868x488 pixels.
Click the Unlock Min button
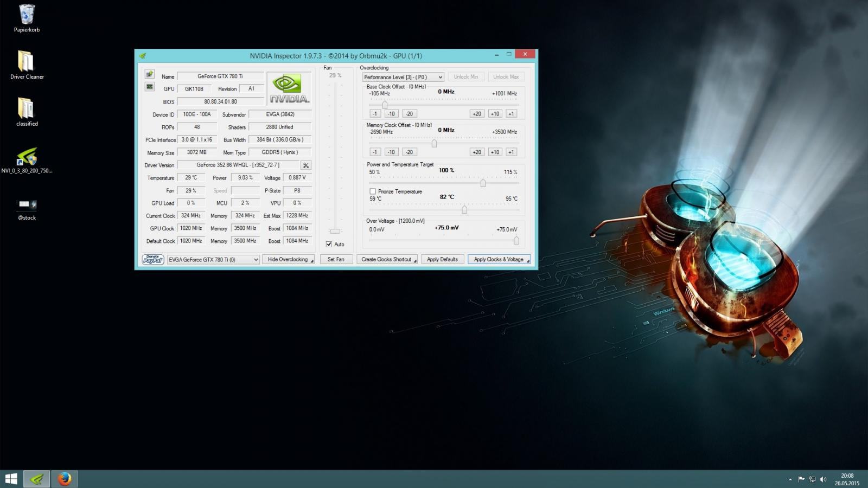(466, 77)
